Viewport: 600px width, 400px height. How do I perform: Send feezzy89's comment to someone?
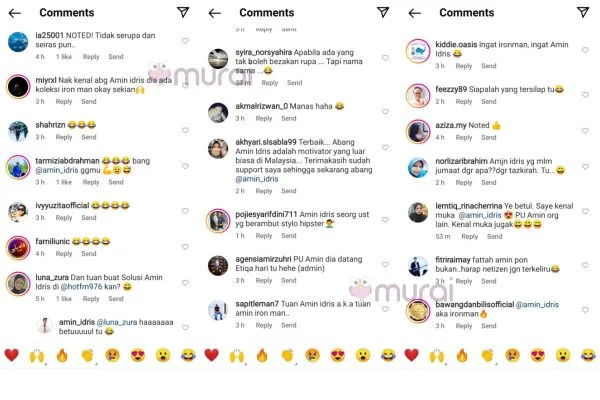coord(489,101)
